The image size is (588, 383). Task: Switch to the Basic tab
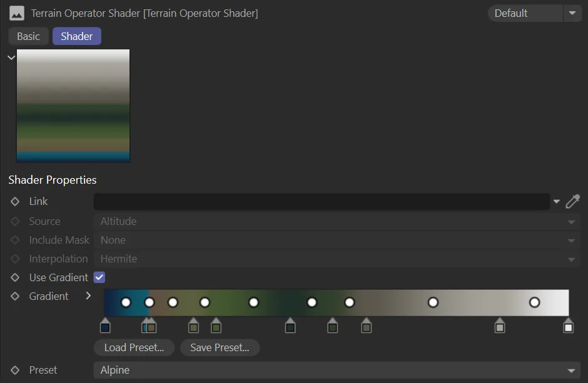28,36
